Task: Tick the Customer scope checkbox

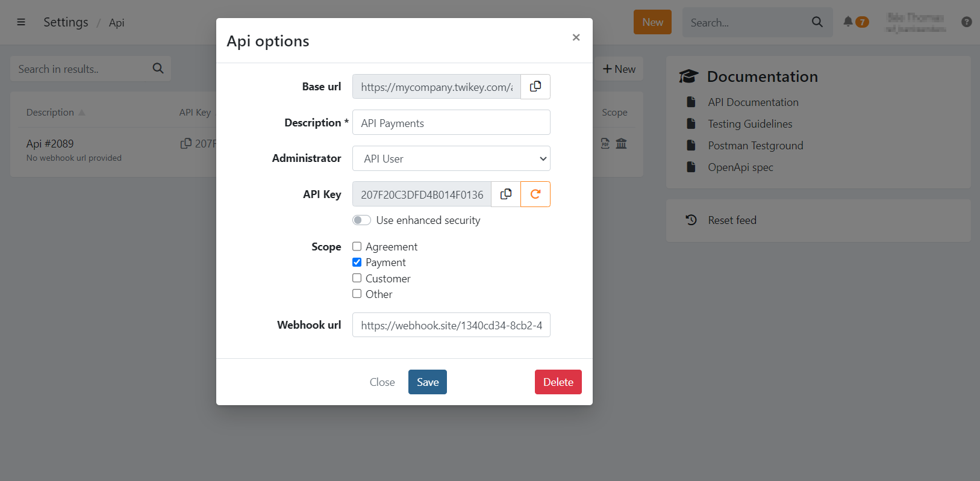Action: click(x=357, y=278)
